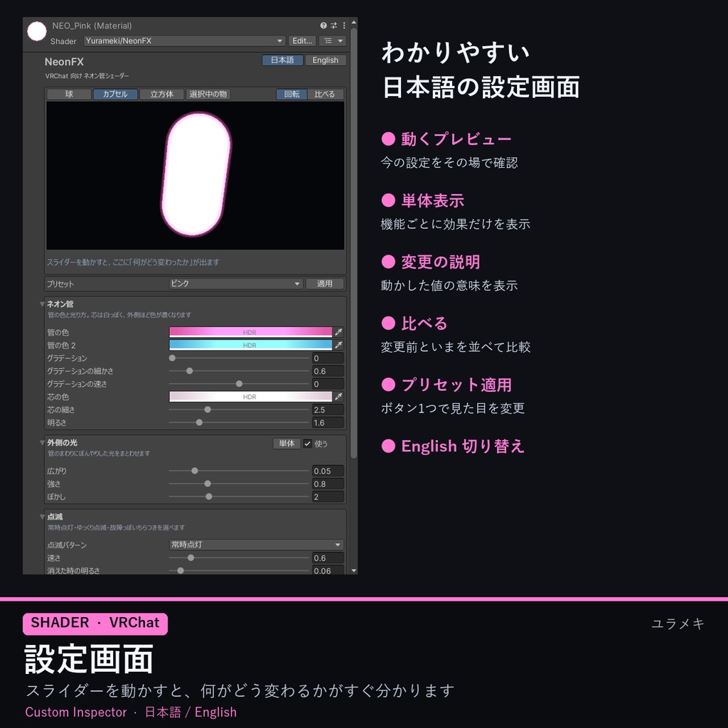Toggle the 比べる compare mode
The image size is (728, 728).
click(x=324, y=95)
